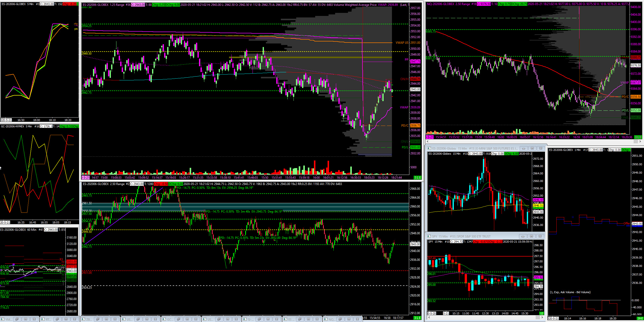Click the 'ym' legend label in ES 5 Min chart
The height and width of the screenshot is (322, 644).
[x=76, y=29]
